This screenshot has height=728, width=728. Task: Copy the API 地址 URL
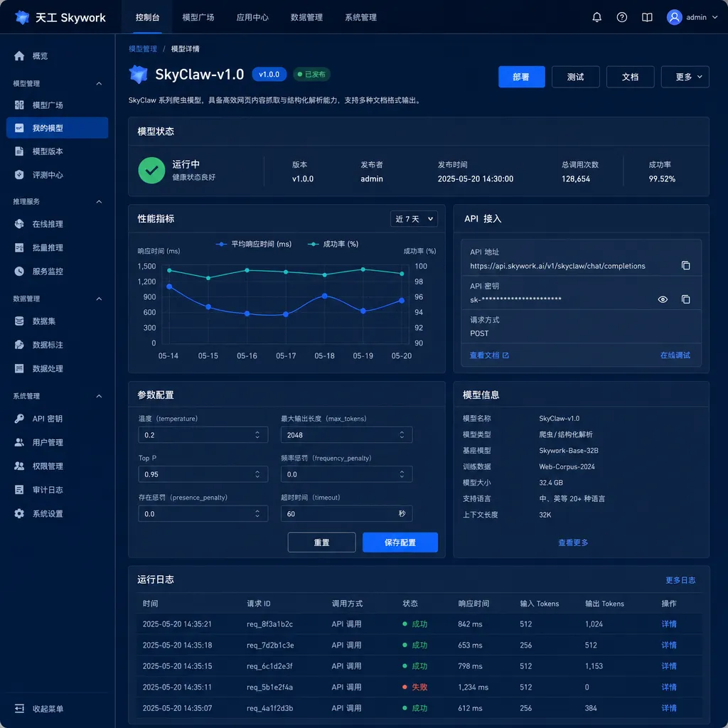point(685,265)
